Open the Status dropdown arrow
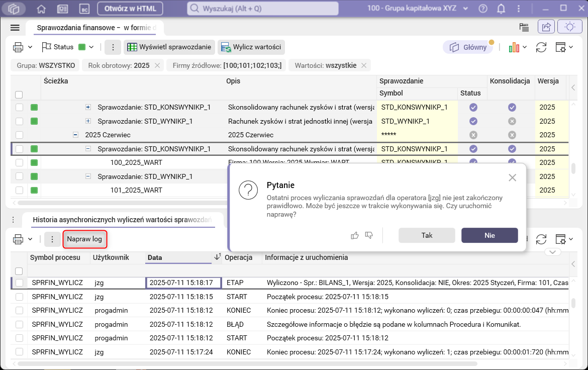The width and height of the screenshot is (588, 370). coord(91,47)
